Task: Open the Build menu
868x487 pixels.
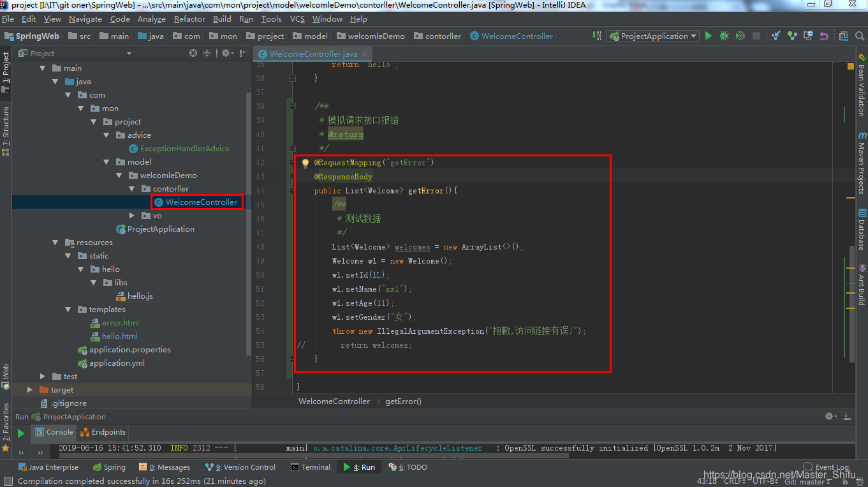Action: tap(222, 19)
